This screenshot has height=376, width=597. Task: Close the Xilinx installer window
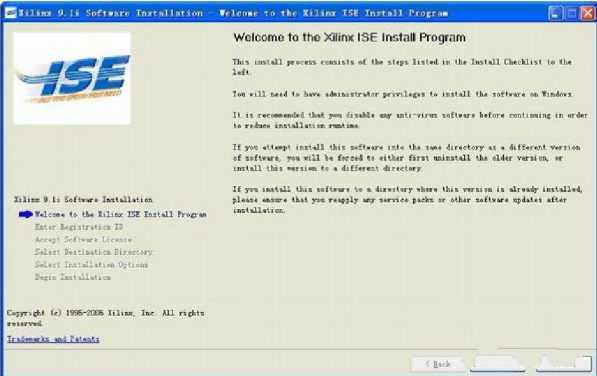coord(588,13)
